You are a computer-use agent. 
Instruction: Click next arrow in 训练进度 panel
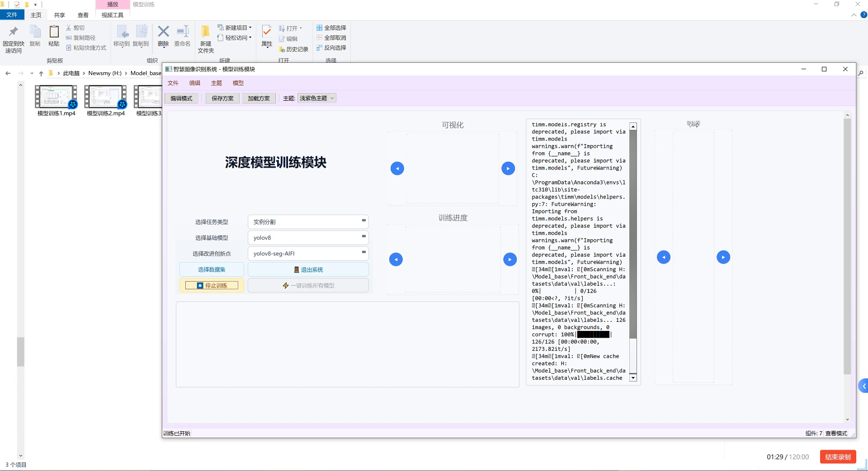(510, 259)
